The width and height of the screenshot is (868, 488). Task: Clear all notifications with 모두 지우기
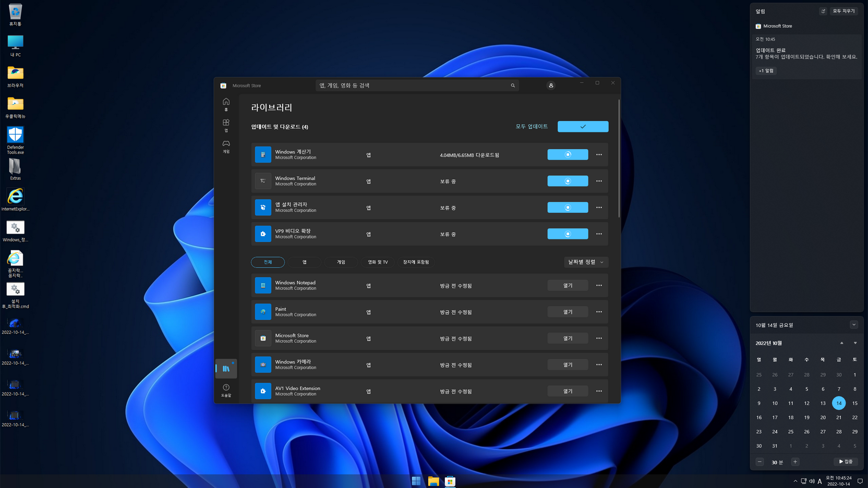click(843, 11)
